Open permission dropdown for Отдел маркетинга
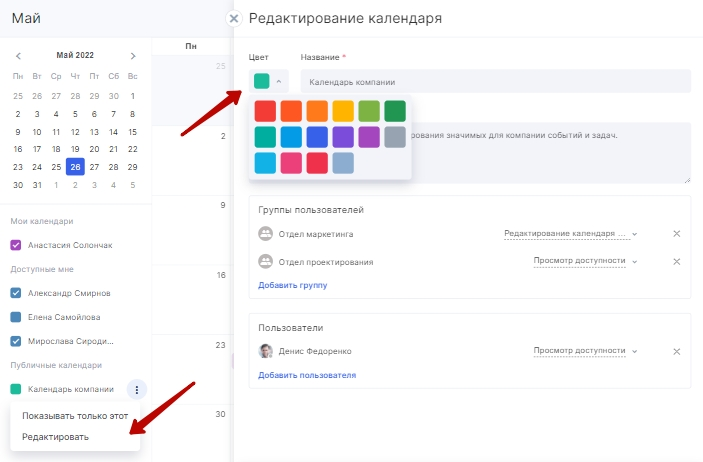 [570, 234]
